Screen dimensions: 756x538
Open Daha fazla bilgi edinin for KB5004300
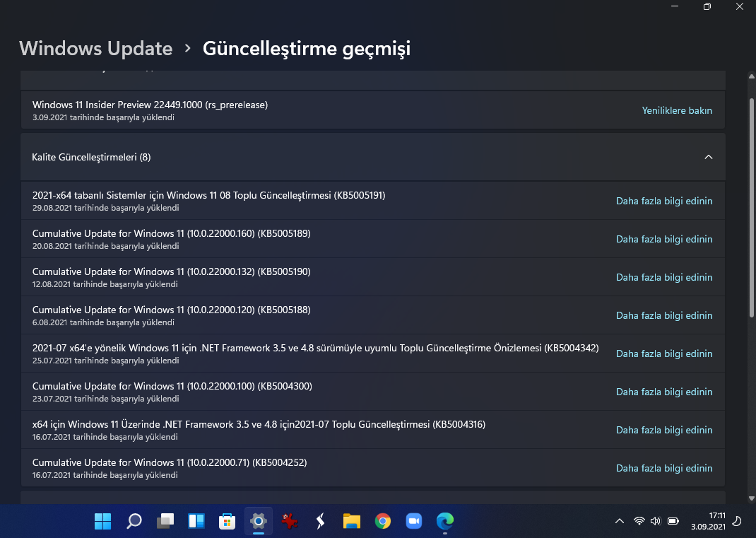coord(664,392)
